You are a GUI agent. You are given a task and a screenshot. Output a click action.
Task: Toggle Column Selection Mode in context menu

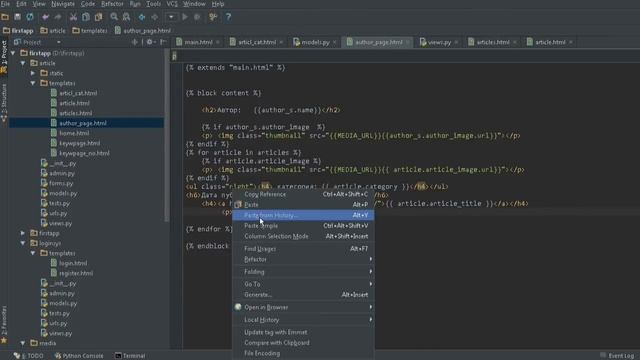click(303, 236)
